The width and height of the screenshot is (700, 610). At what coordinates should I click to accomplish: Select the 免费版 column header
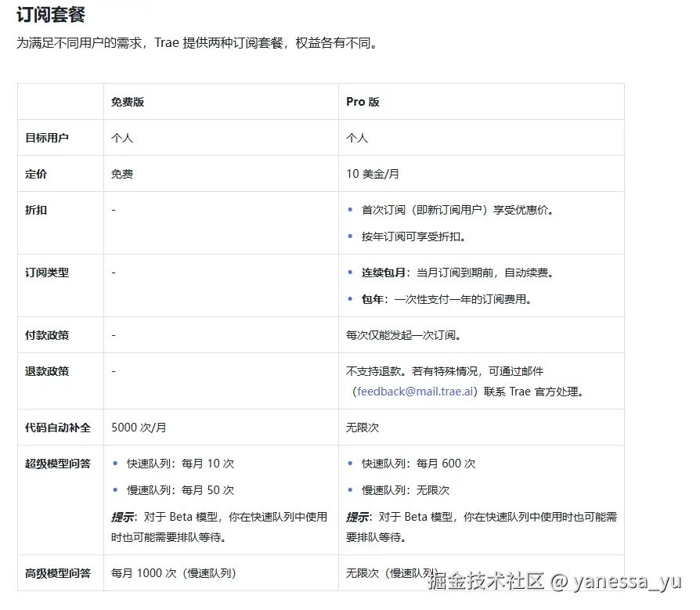coord(127,102)
